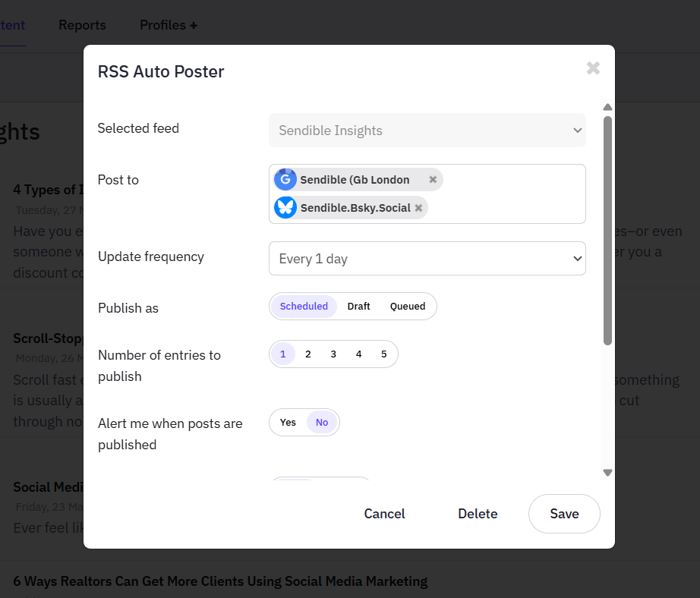This screenshot has width=700, height=598.
Task: Choose 1 entry to publish
Action: (282, 354)
